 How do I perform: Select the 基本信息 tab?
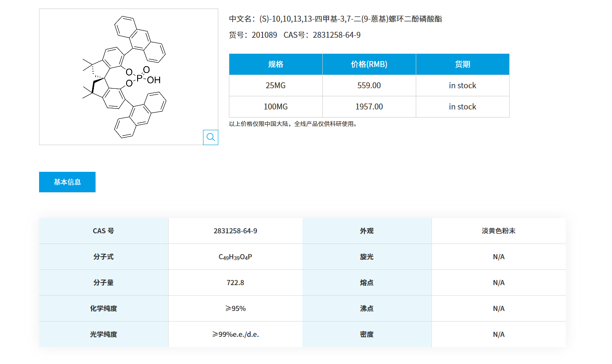click(x=67, y=182)
